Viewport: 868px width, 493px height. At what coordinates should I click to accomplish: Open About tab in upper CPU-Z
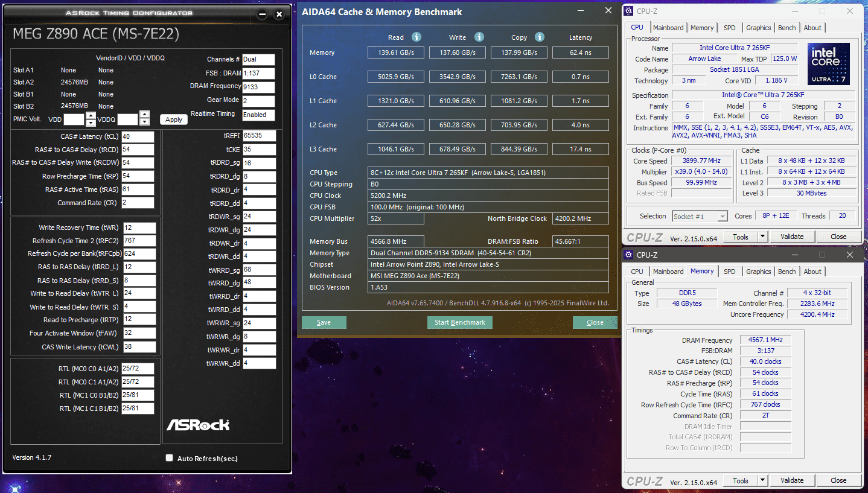812,28
